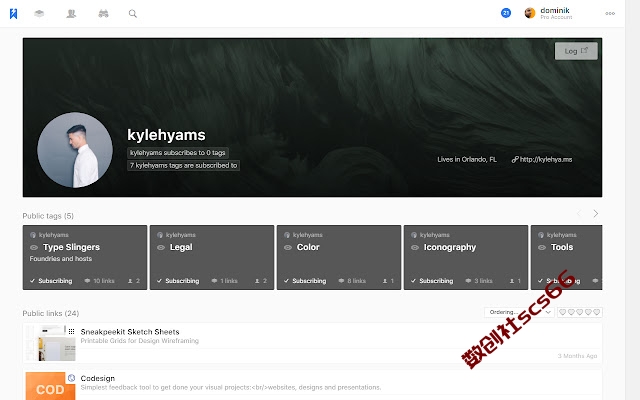This screenshot has height=400, width=640.
Task: Open the Color tag
Action: (308, 247)
